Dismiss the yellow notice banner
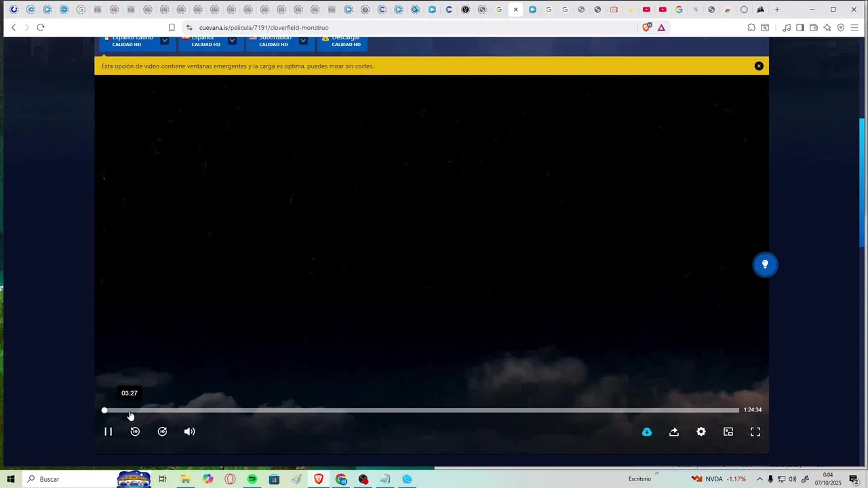This screenshot has width=868, height=488. pyautogui.click(x=759, y=66)
